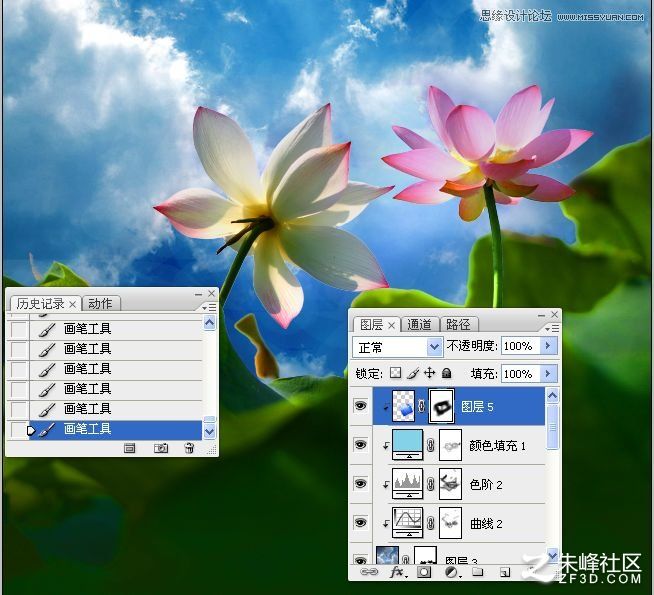This screenshot has width=654, height=595.
Task: Open new fill or adjustment layer icon
Action: click(452, 572)
